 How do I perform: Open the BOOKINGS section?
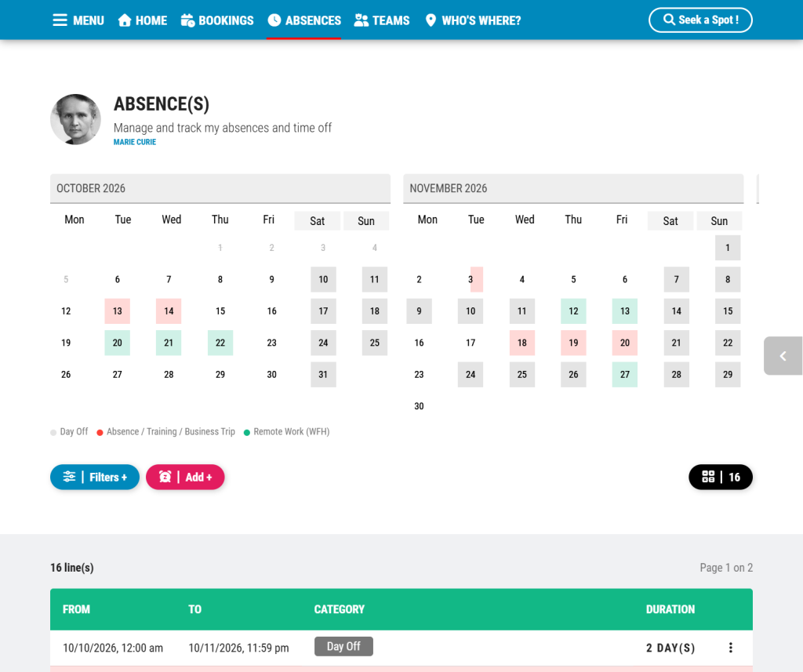217,20
